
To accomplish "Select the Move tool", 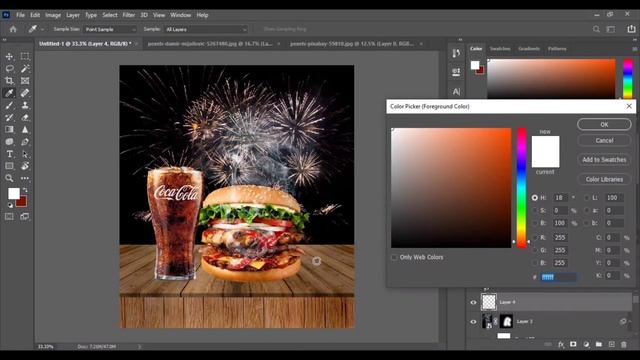I will click(x=9, y=56).
